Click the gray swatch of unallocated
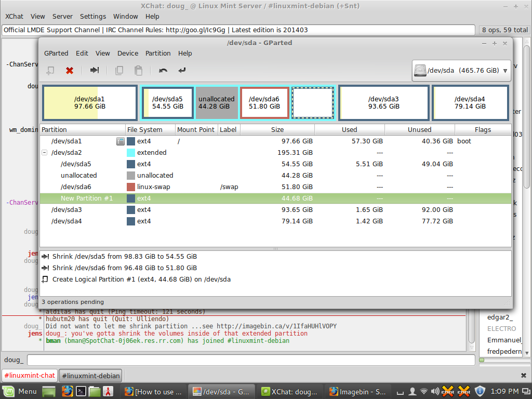Viewport: 532px width, 399px height. pos(131,176)
